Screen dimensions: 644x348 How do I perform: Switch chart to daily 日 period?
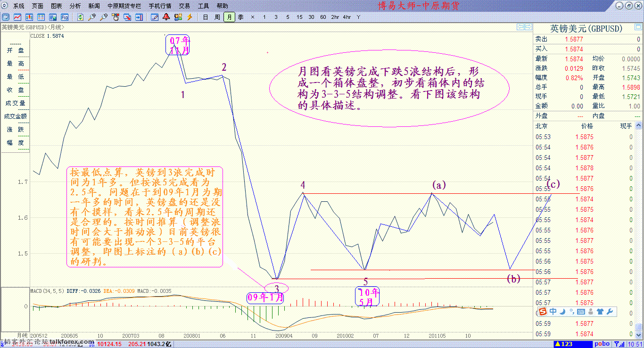click(205, 17)
